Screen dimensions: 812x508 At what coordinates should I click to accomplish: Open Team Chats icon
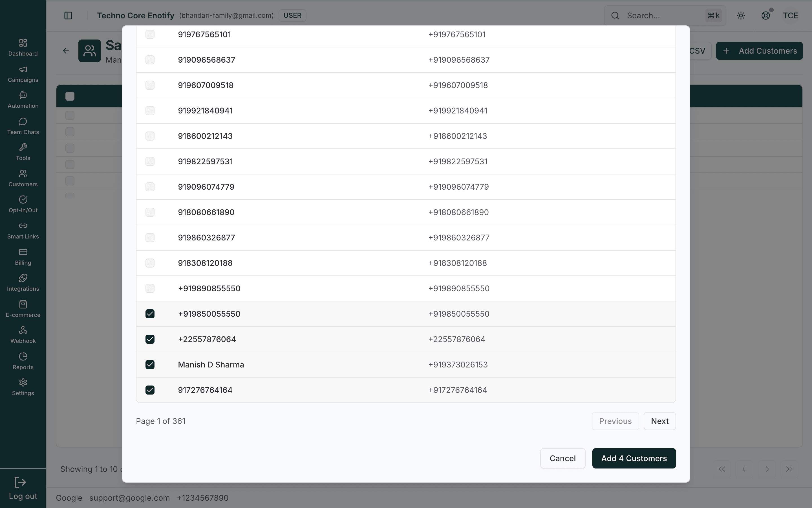coord(23,121)
